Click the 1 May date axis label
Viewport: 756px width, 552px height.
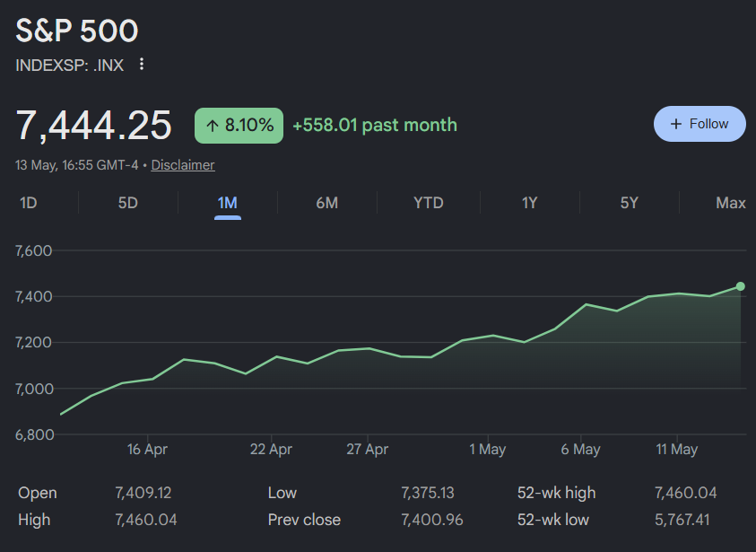tap(488, 449)
